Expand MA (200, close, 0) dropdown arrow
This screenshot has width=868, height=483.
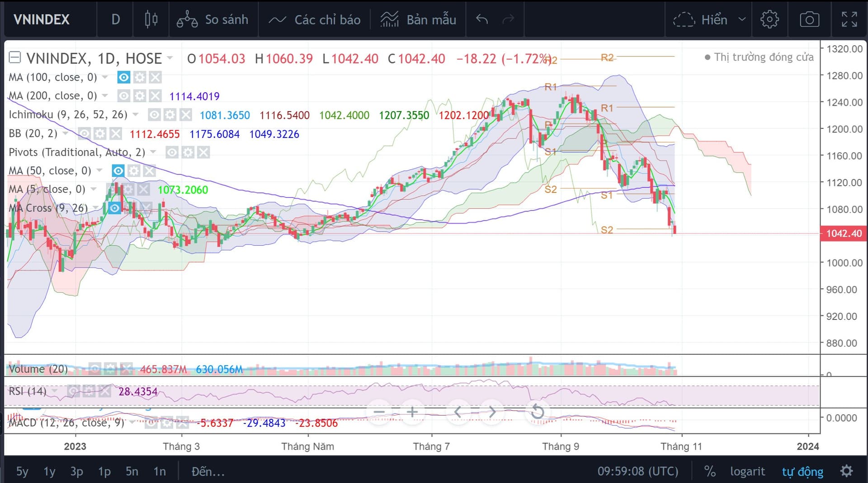click(105, 96)
